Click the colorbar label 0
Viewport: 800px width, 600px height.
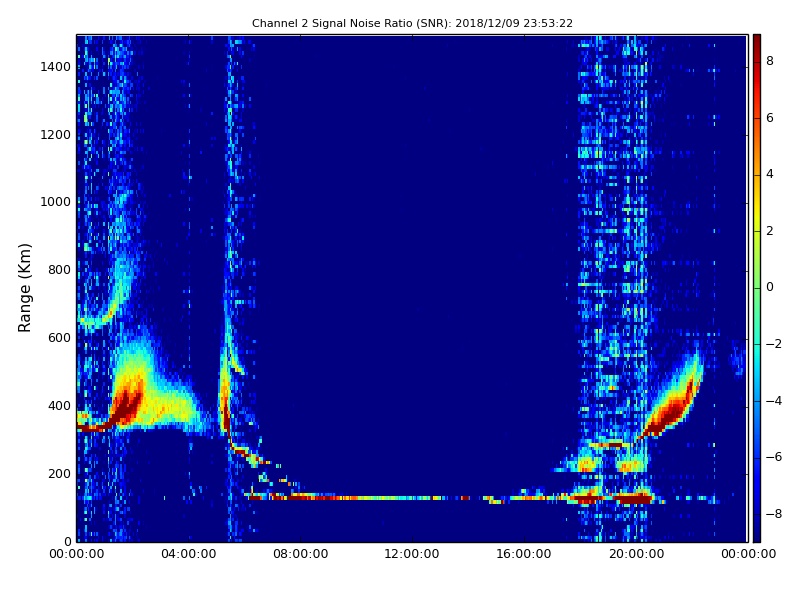770,287
